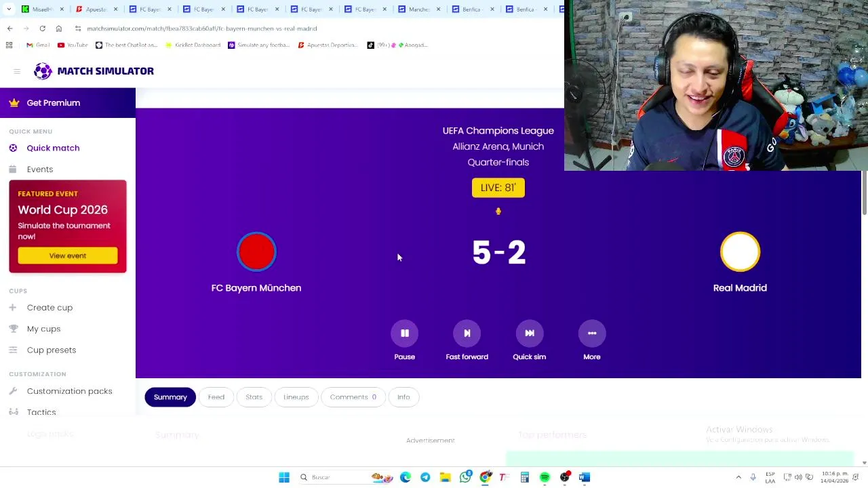
Task: Switch to the Apuestas browser tab
Action: coord(95,9)
